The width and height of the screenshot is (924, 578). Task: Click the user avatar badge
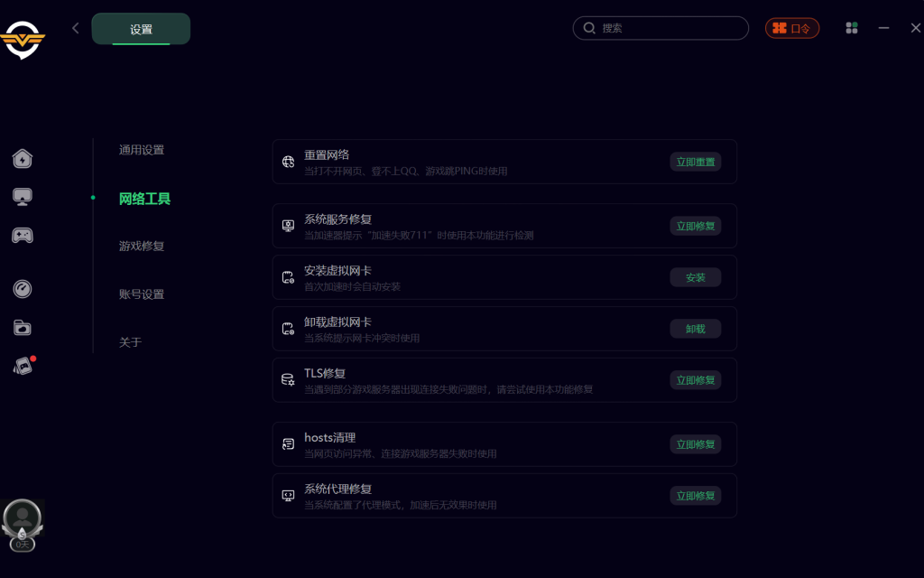23,521
